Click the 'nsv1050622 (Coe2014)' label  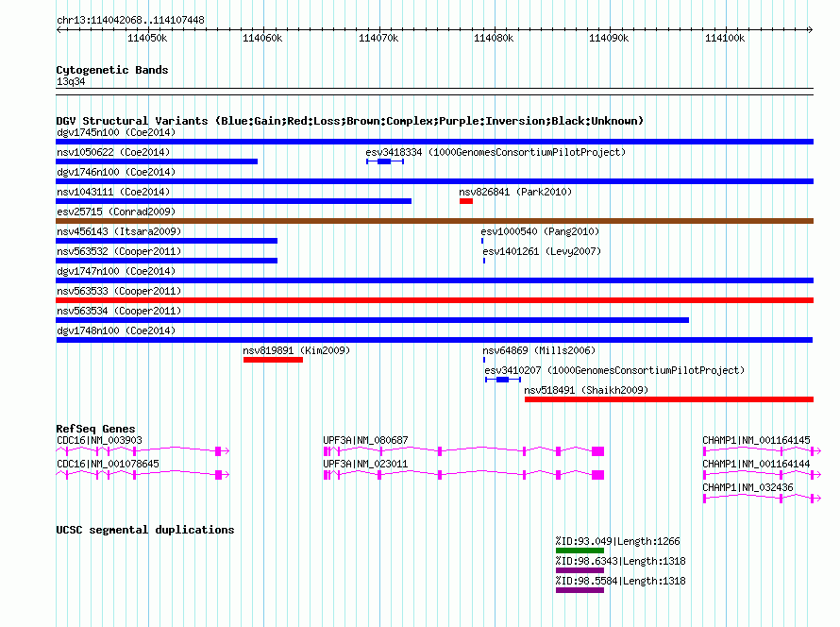[x=113, y=152]
